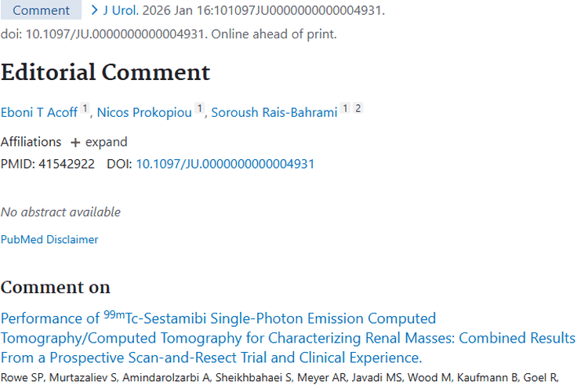Click the Editorial Comment heading
The image size is (588, 392).
[x=105, y=72]
